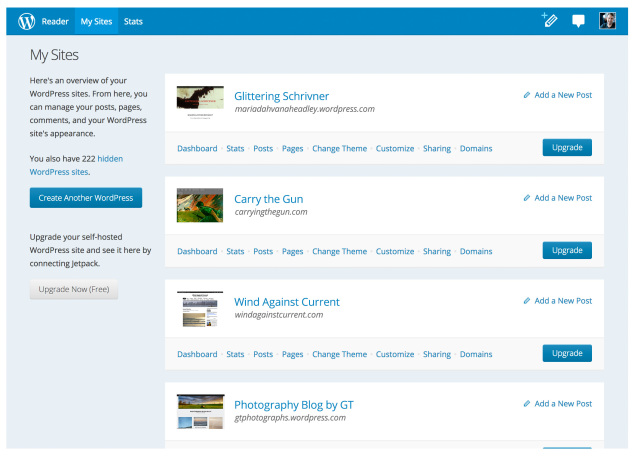Viewport: 635px width, 457px height.
Task: Click the WordPress logo icon
Action: tap(26, 21)
